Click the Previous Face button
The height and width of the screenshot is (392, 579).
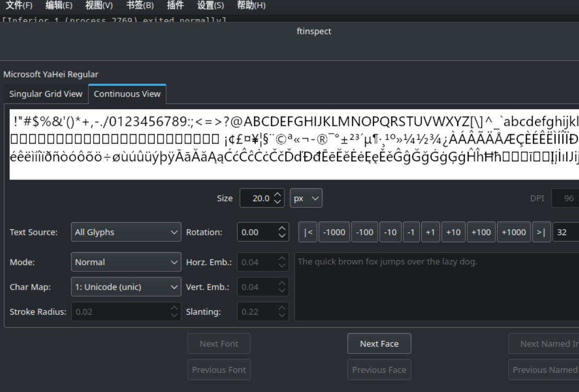coord(379,370)
